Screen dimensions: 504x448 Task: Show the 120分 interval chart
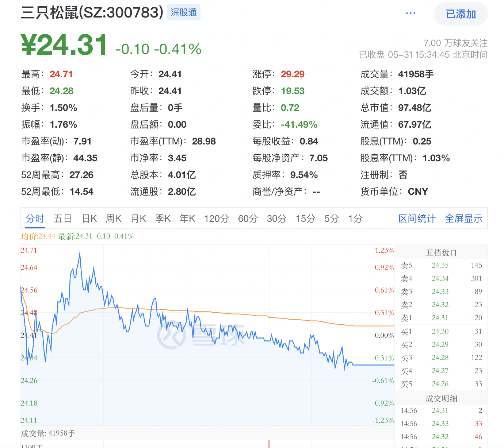[216, 219]
